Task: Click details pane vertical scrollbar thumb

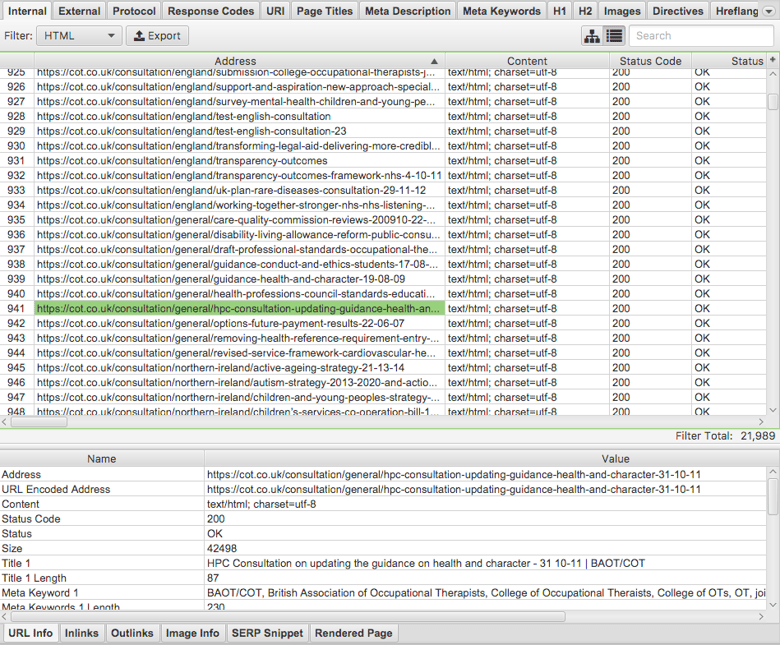Action: (773, 496)
